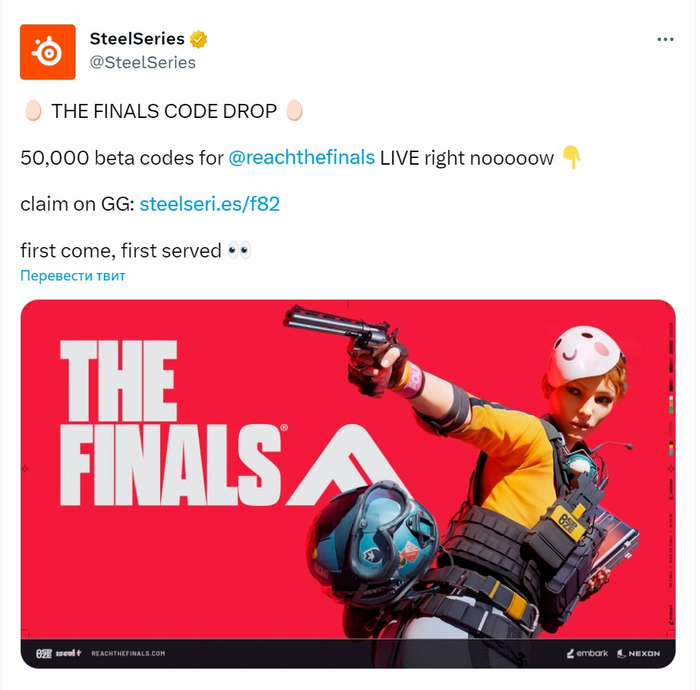Click REACHTHEFINALS.COM text in image footer
The image size is (700, 690).
pyautogui.click(x=128, y=653)
